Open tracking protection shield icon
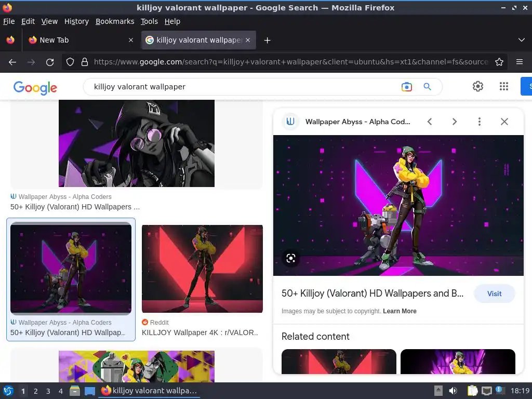The width and height of the screenshot is (532, 399). coord(70,62)
